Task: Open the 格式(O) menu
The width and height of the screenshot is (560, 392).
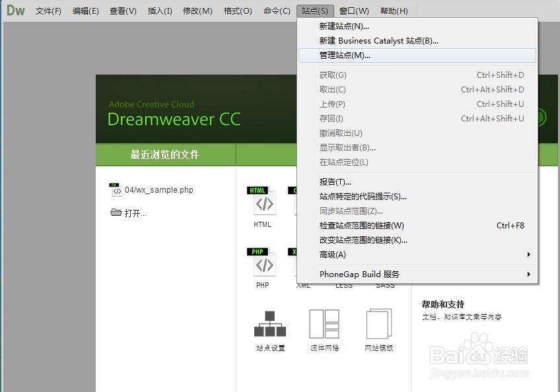Action: (238, 11)
